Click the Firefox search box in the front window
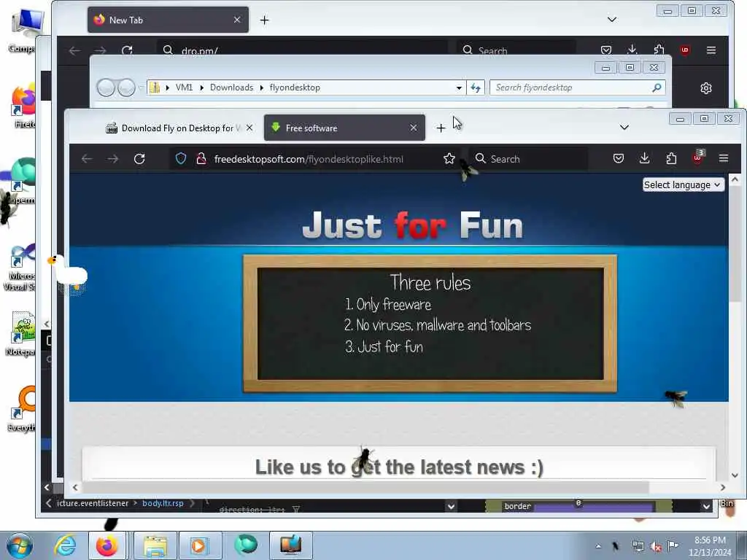 pos(529,158)
